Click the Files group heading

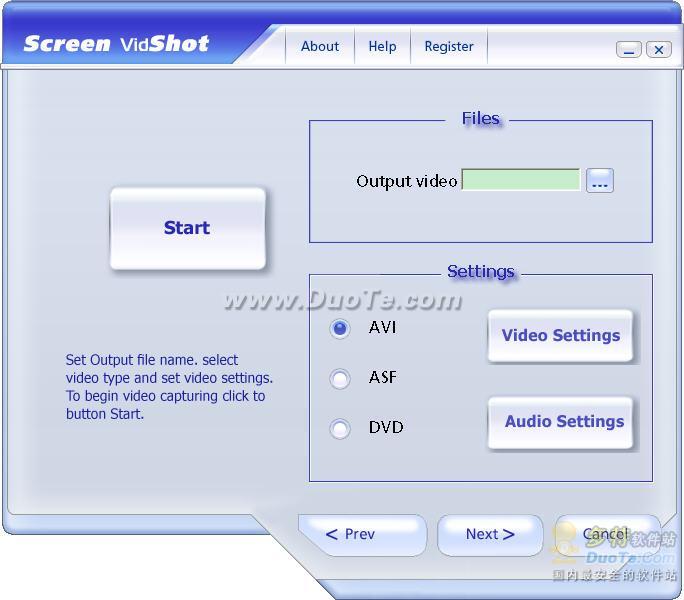coord(481,118)
